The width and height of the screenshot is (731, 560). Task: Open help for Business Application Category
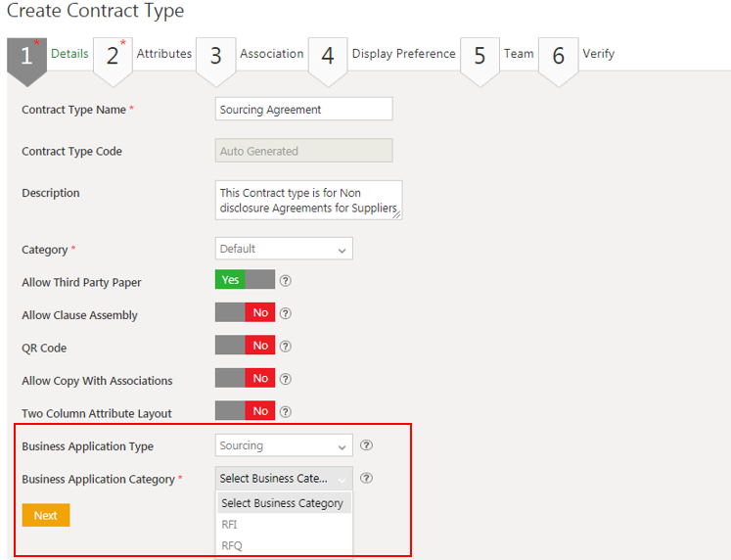[366, 479]
